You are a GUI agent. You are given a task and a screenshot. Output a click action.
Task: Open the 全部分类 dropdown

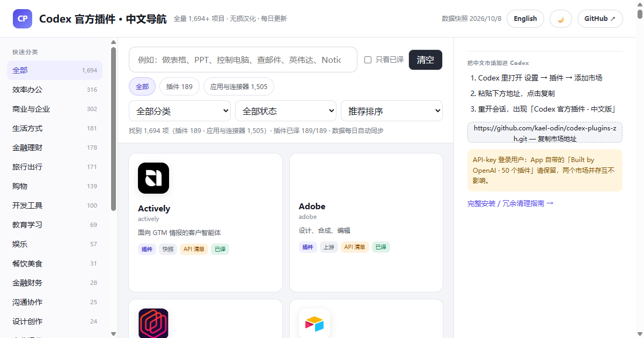coord(180,111)
